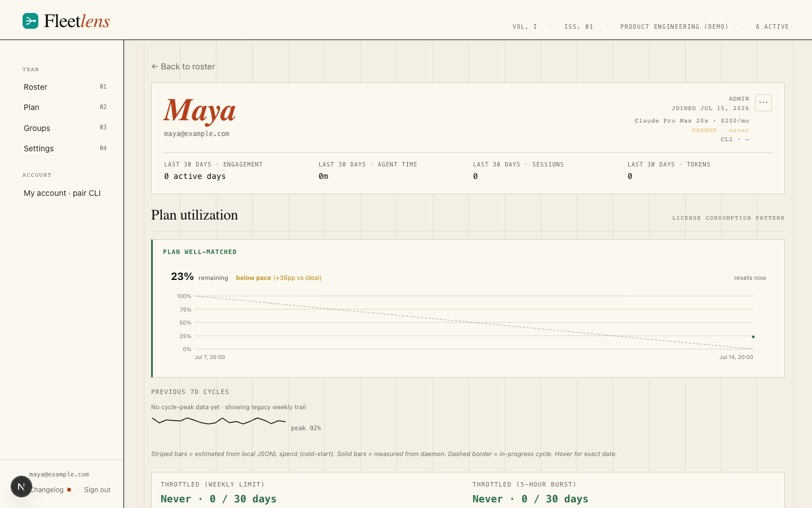Click 'Claude Pro Max 20x · $200/mo' plan text

pyautogui.click(x=692, y=121)
